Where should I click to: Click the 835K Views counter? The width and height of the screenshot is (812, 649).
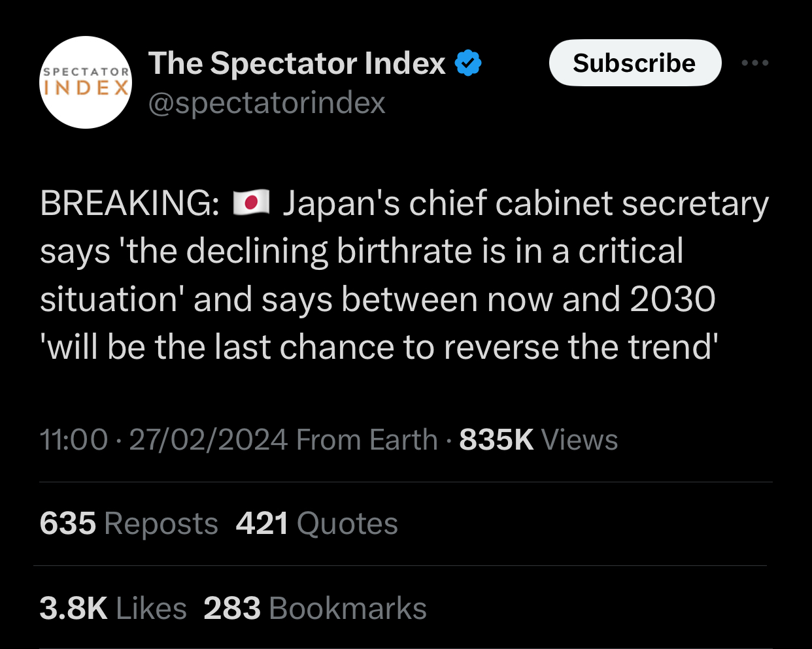coord(539,440)
